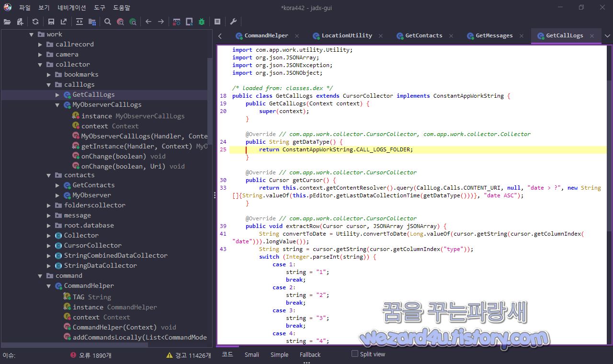613x364 pixels.
Task: Open the 파일 menu
Action: 25,8
